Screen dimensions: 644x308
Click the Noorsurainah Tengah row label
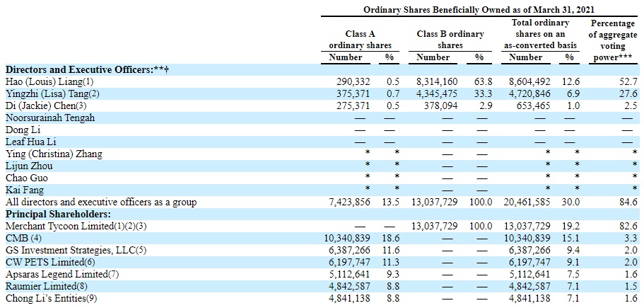pos(50,118)
